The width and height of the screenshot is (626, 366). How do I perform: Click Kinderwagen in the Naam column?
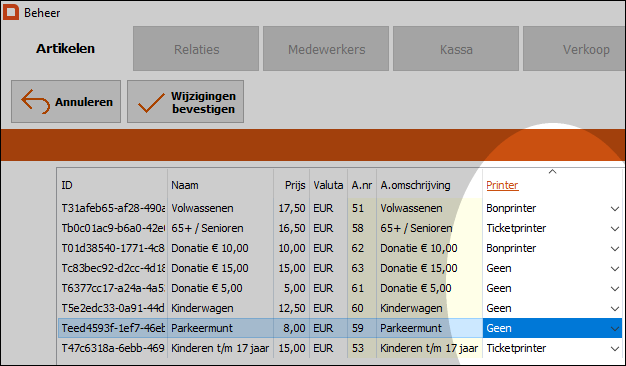point(220,308)
